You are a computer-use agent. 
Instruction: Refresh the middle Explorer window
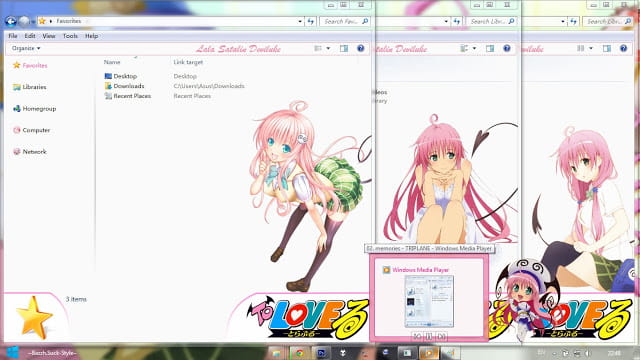(457, 21)
